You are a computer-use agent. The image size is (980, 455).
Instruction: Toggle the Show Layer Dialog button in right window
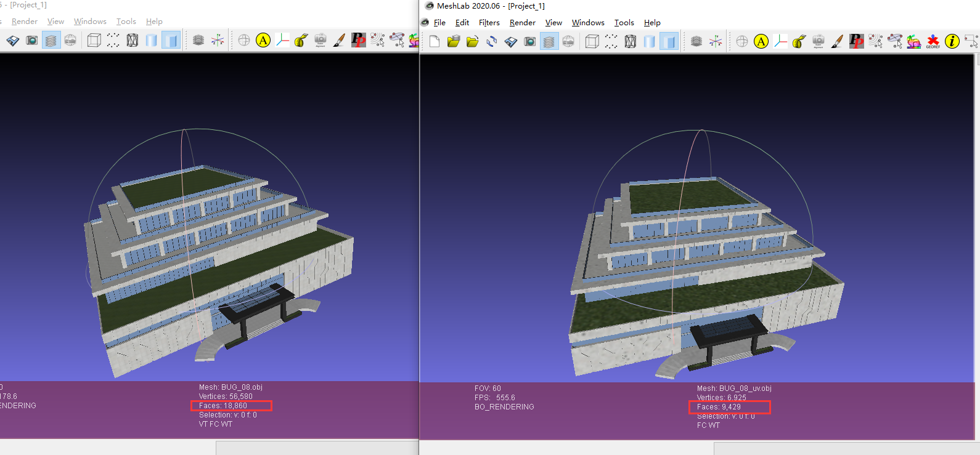(549, 41)
